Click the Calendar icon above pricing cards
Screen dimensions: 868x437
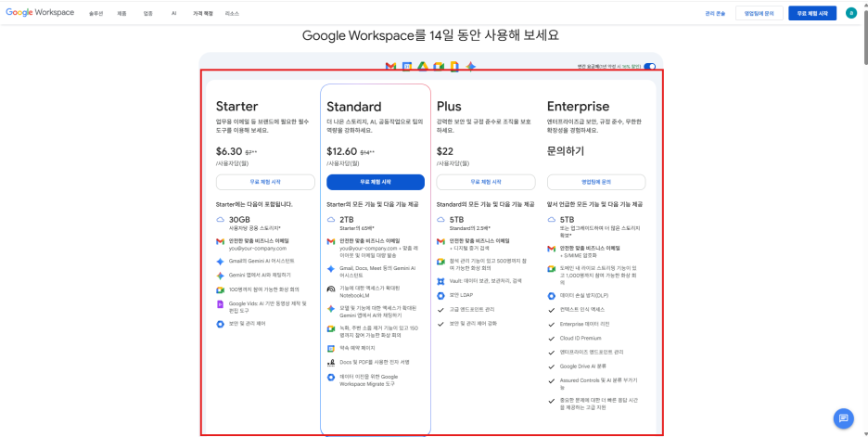pos(407,67)
